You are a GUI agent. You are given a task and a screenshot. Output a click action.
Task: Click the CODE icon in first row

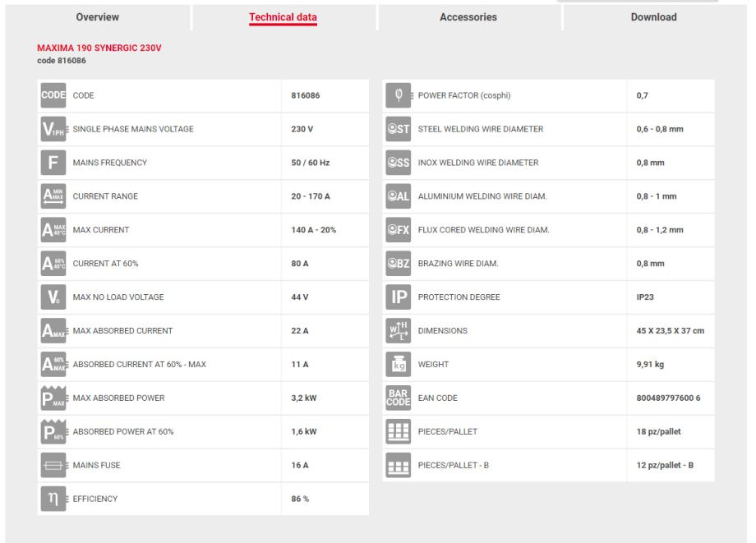pyautogui.click(x=53, y=95)
